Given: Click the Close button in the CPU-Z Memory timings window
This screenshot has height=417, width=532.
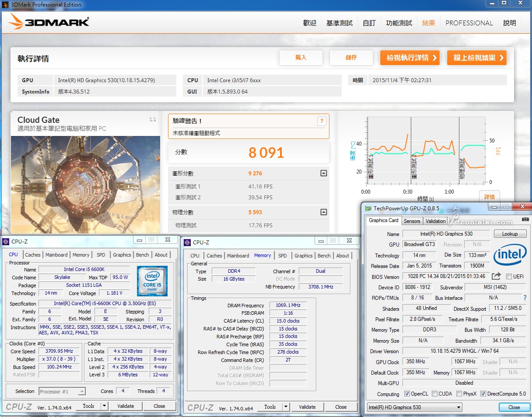Looking at the screenshot, I should click(x=341, y=407).
